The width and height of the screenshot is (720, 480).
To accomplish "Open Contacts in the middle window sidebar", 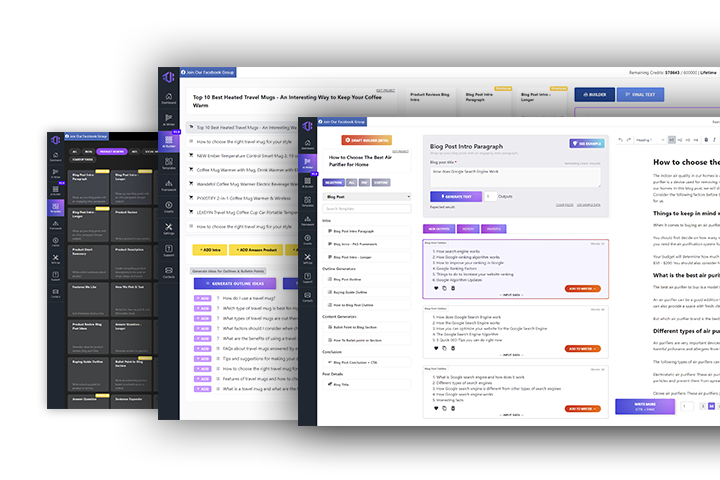I will click(x=169, y=272).
